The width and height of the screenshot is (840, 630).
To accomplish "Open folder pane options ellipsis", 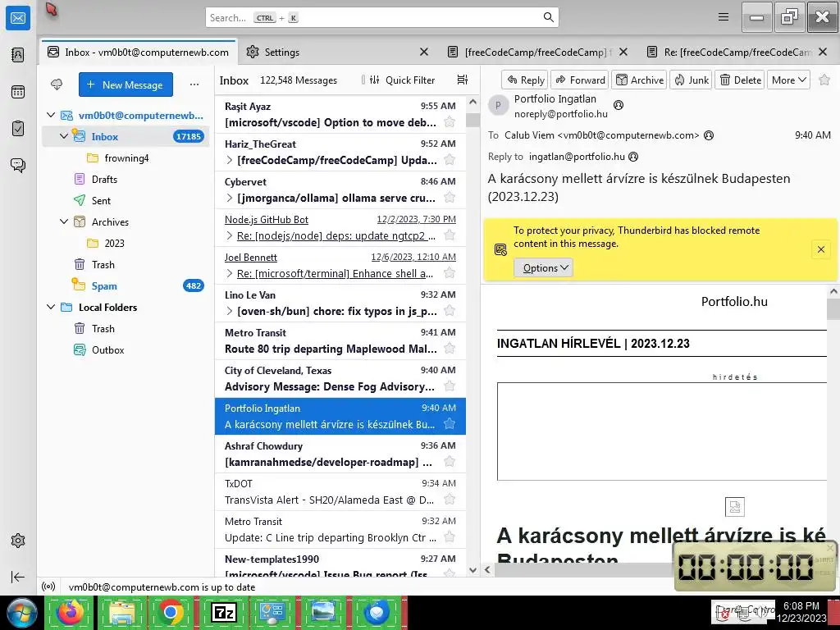I will 194,84.
